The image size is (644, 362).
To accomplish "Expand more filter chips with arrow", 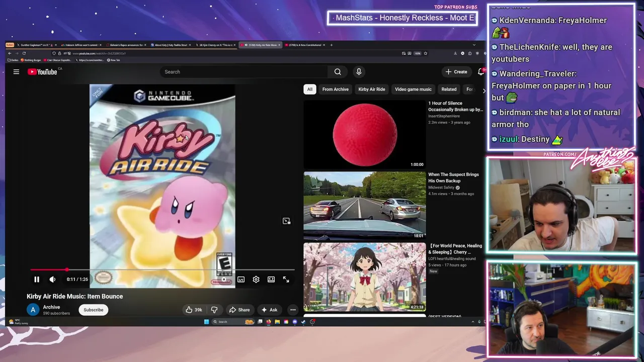I will (x=484, y=90).
